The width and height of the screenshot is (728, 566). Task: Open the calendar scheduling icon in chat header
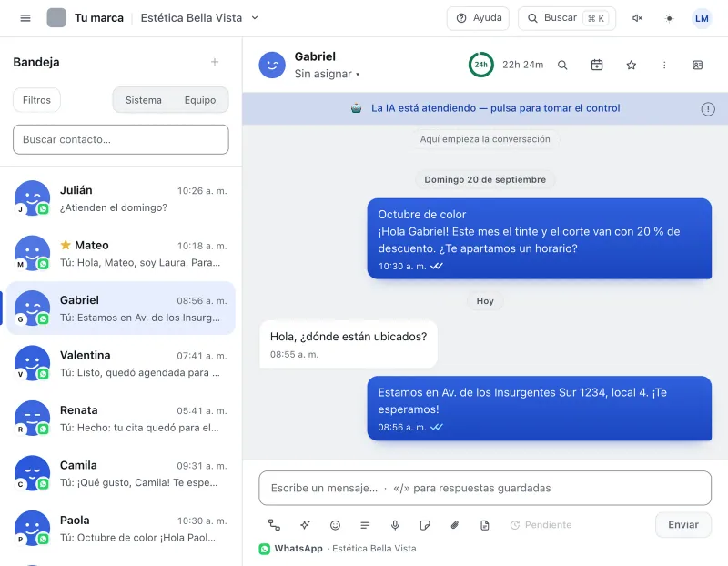coord(597,65)
